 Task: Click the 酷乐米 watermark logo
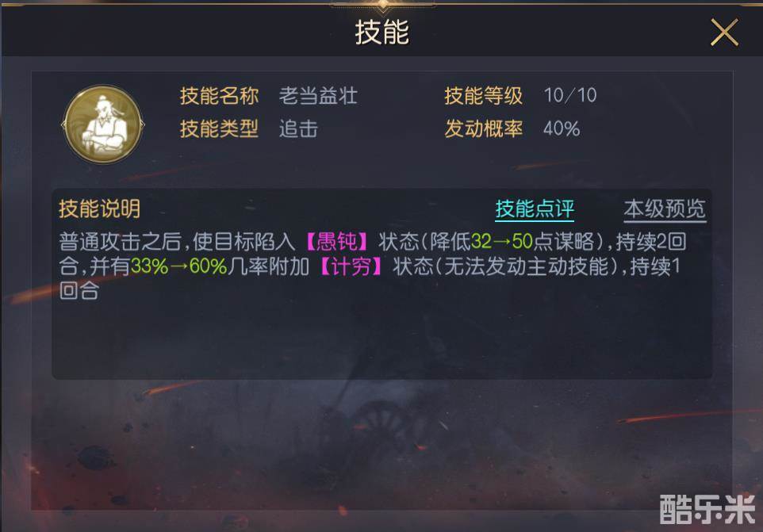click(x=707, y=509)
